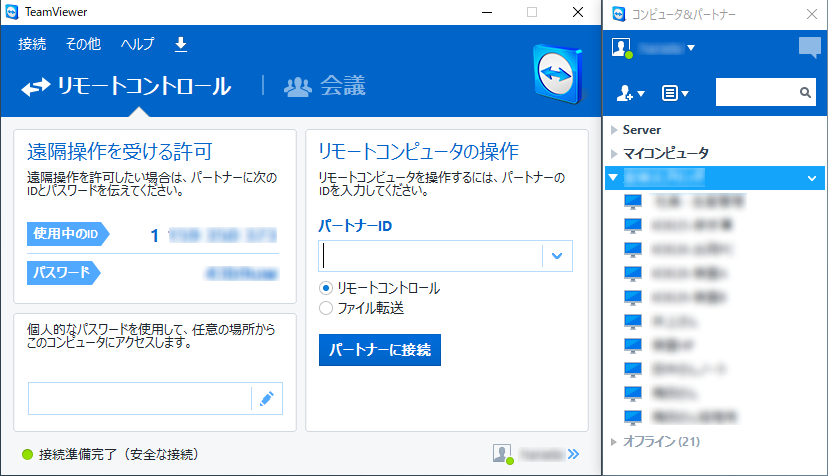
Task: Expand the Server group
Action: [x=614, y=130]
